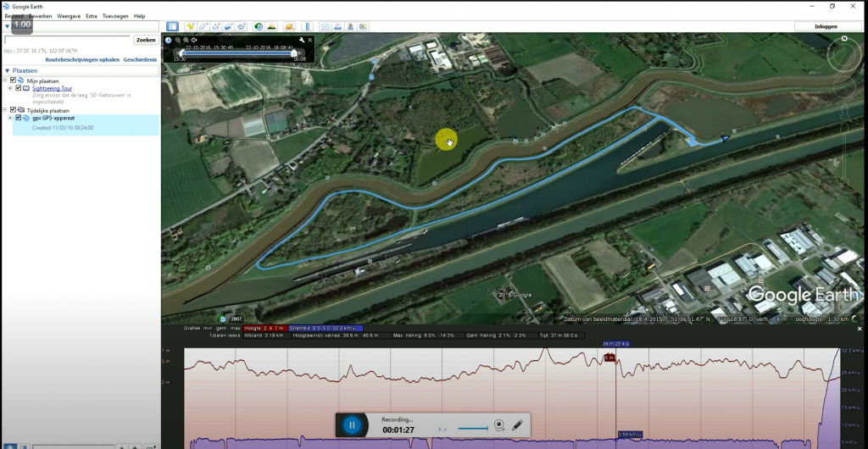Pause the screen recording
Screen dimensions: 868x449
(x=352, y=425)
